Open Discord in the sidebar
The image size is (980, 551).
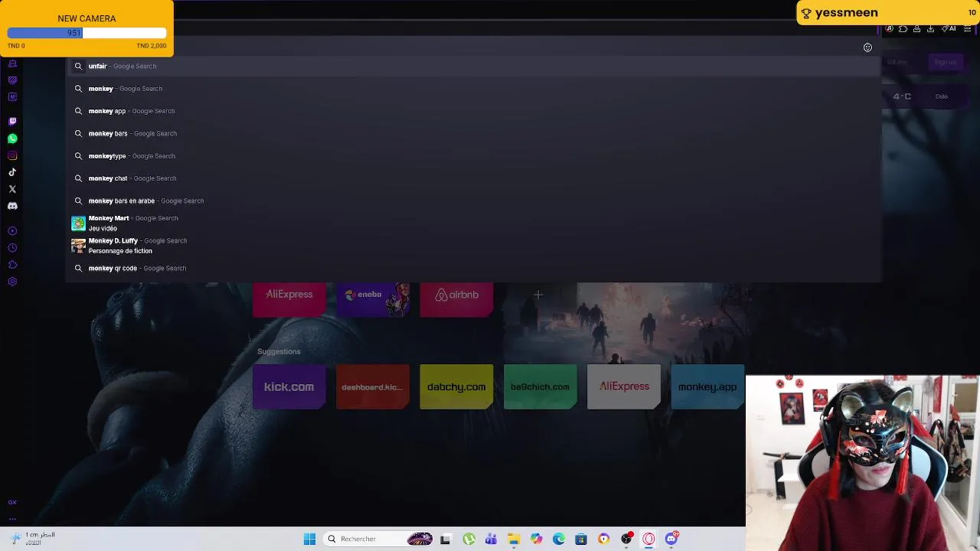(12, 206)
